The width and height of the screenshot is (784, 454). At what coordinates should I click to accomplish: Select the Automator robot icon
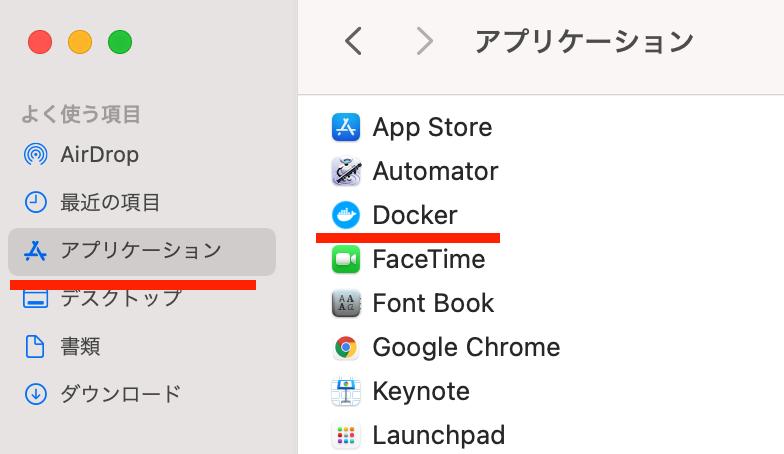point(346,171)
